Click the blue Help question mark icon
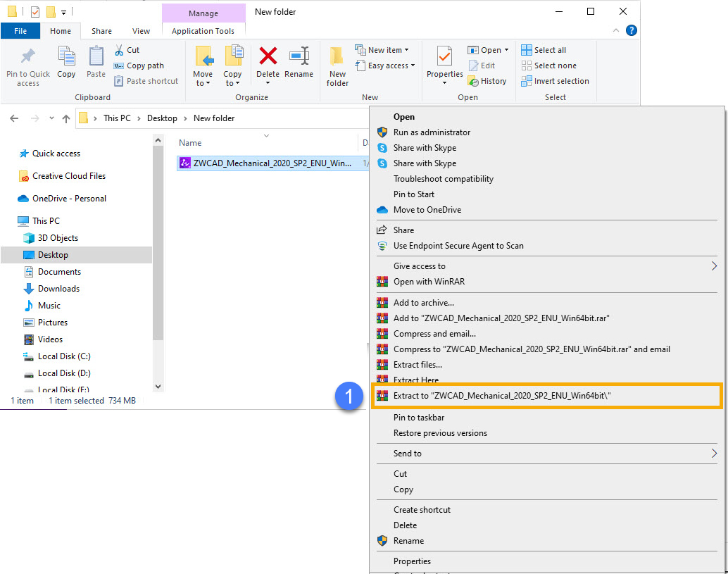The width and height of the screenshot is (728, 574). click(x=632, y=31)
